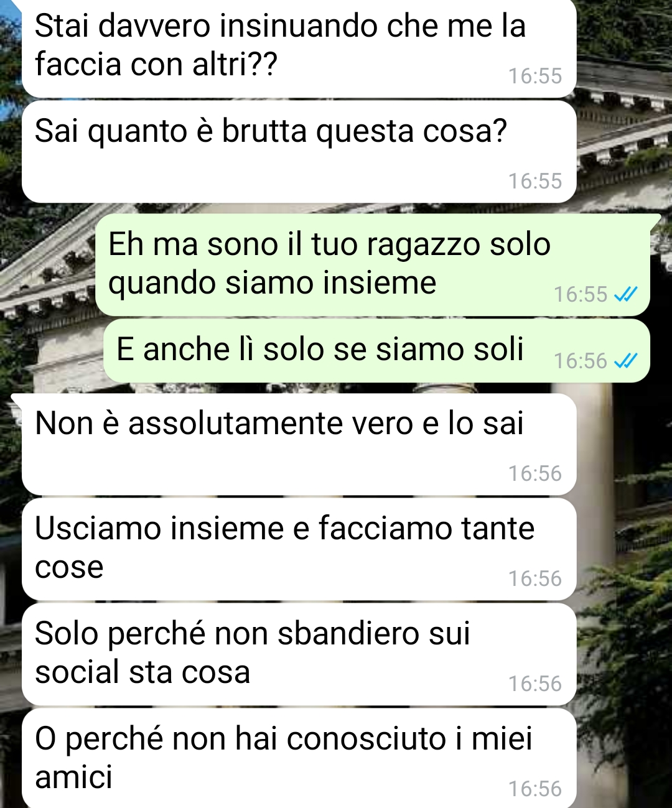The height and width of the screenshot is (808, 672).
Task: Tap the blue read-receipt ticks at 16:56
Action: coord(625,361)
